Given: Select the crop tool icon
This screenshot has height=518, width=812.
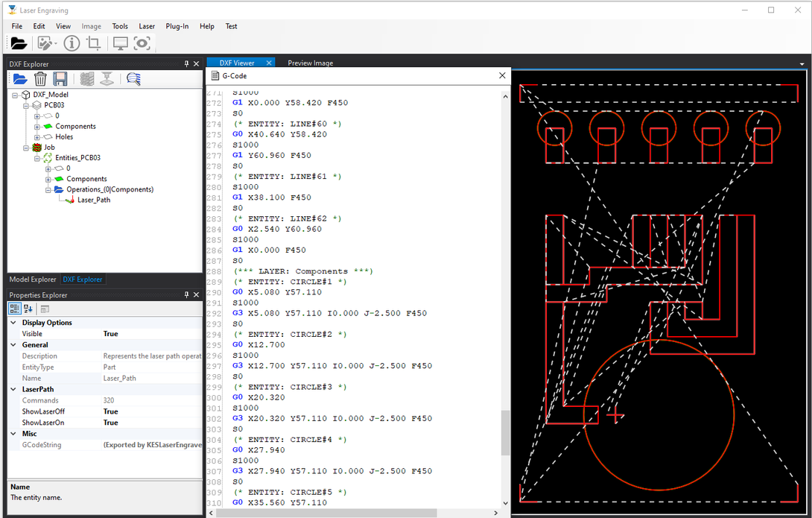Looking at the screenshot, I should tap(93, 43).
